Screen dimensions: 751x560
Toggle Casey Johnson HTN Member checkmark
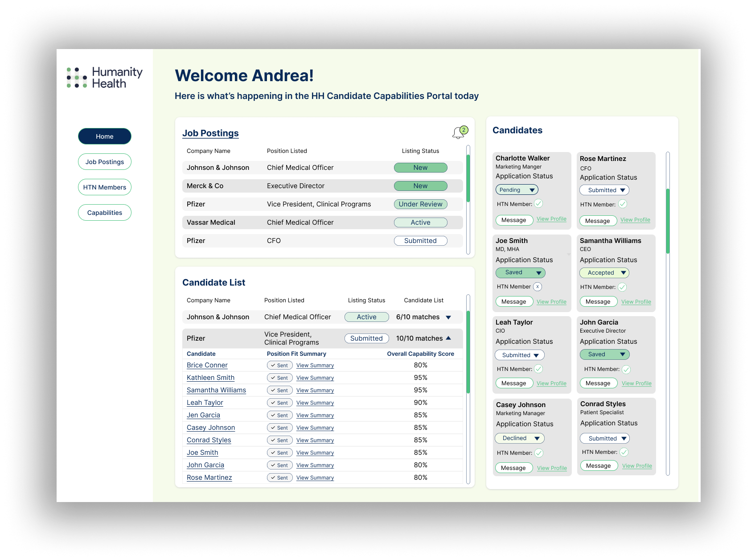[x=539, y=453]
